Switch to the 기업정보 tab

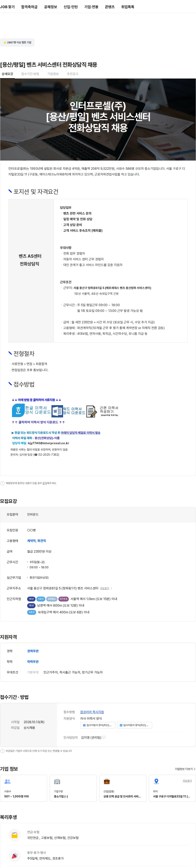(x=53, y=74)
